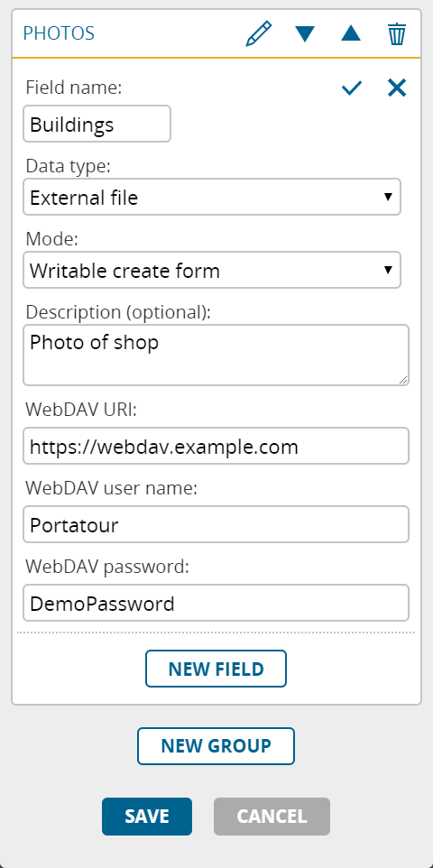433x868 pixels.
Task: Delete the PHOTOS group using trash icon
Action: 396,33
